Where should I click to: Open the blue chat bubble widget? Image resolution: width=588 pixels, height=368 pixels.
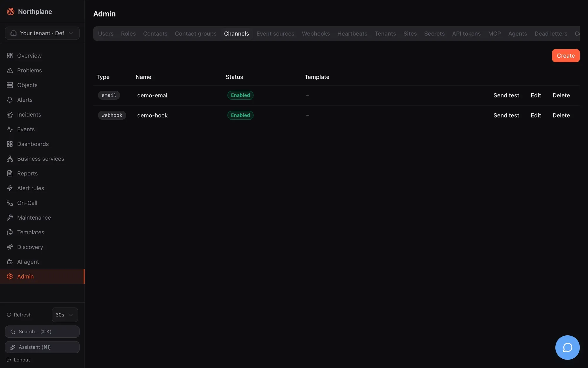click(567, 348)
